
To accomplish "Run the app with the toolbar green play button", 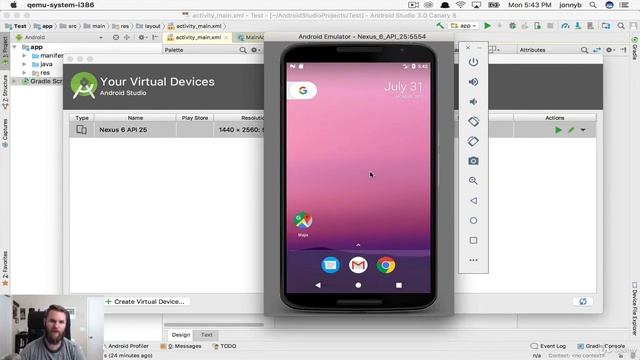I will [x=487, y=26].
